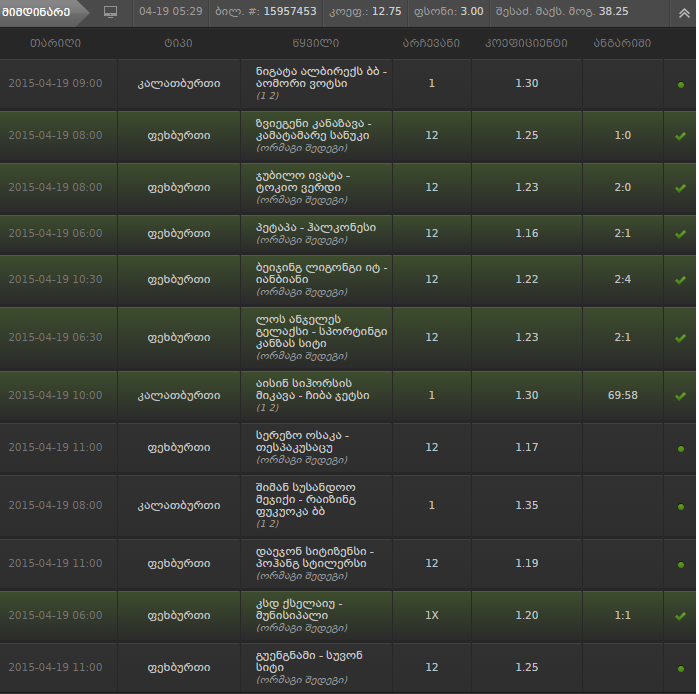Click date 2015-04-19 10:30 cell
The width and height of the screenshot is (699, 694).
[x=55, y=279]
